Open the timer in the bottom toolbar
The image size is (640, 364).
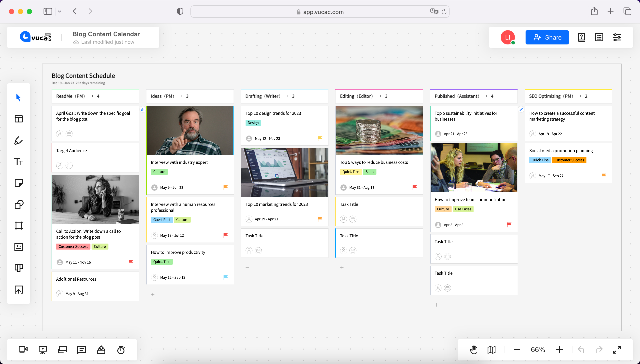(x=121, y=350)
